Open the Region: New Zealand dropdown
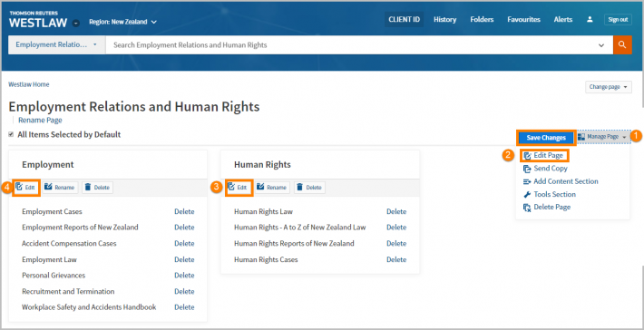Image resolution: width=644 pixels, height=330 pixels. 122,22
